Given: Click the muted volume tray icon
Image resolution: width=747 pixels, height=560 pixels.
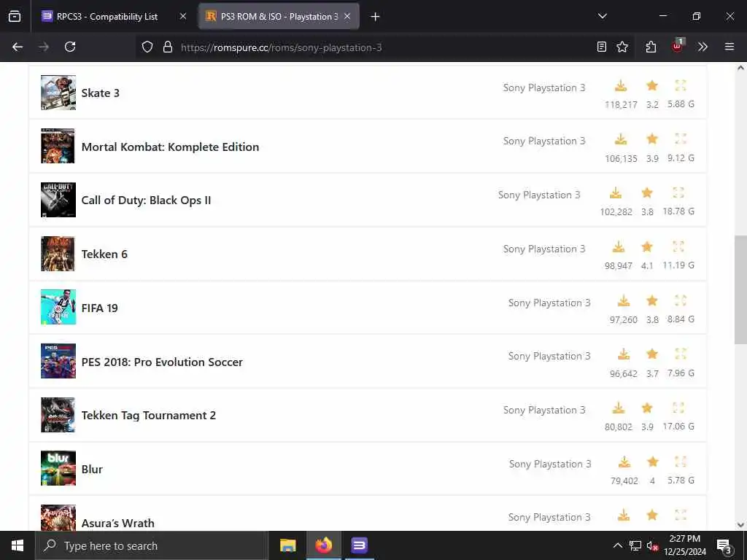Looking at the screenshot, I should [x=652, y=545].
